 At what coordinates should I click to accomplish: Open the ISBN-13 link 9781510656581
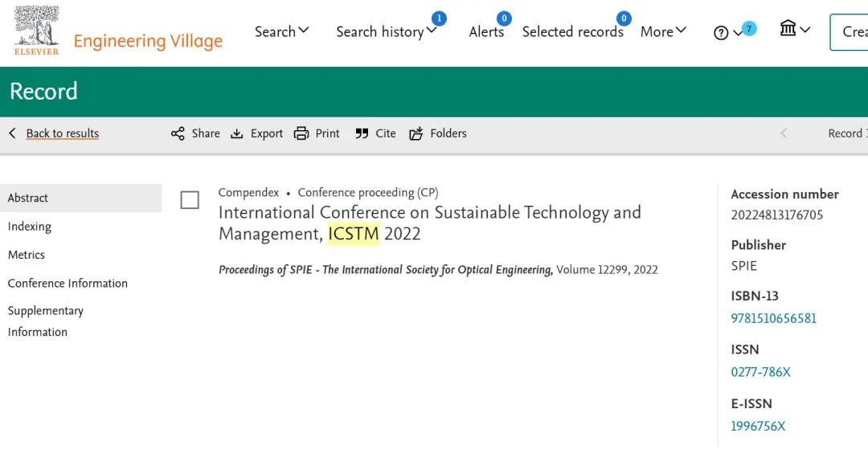tap(773, 318)
